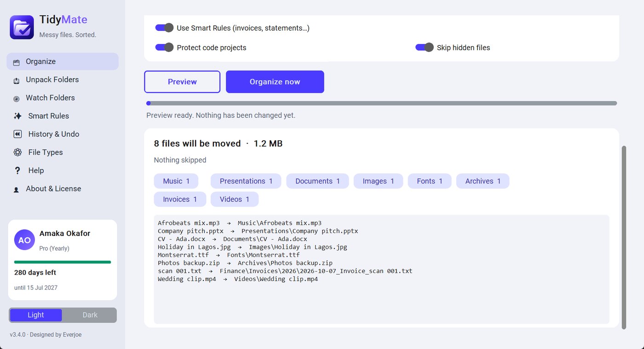Click the Watch Folders target icon
The width and height of the screenshot is (644, 349).
pyautogui.click(x=17, y=98)
